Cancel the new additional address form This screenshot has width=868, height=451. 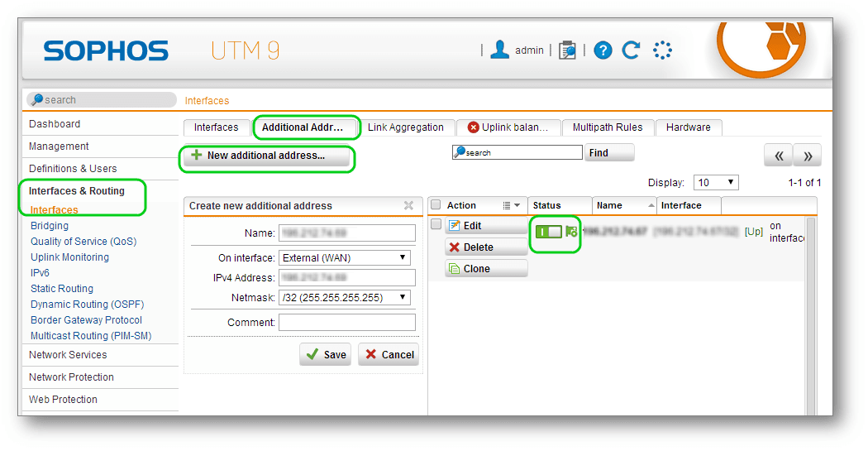pos(389,355)
